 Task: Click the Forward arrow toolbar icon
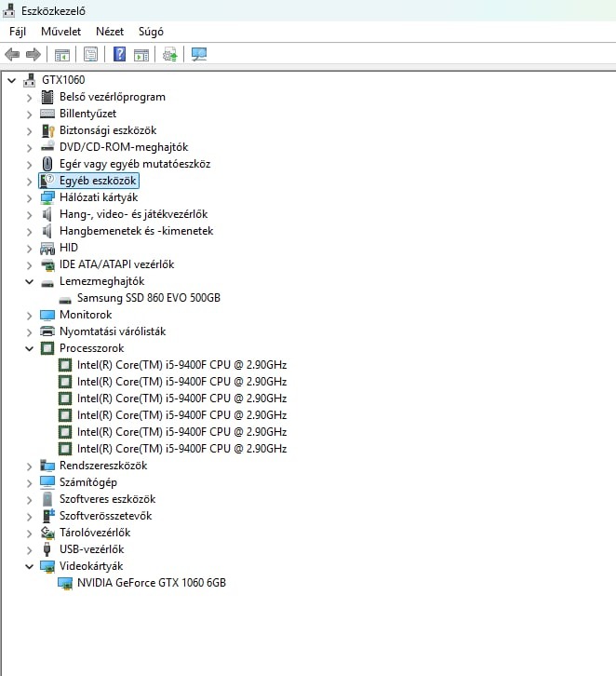pyautogui.click(x=33, y=54)
